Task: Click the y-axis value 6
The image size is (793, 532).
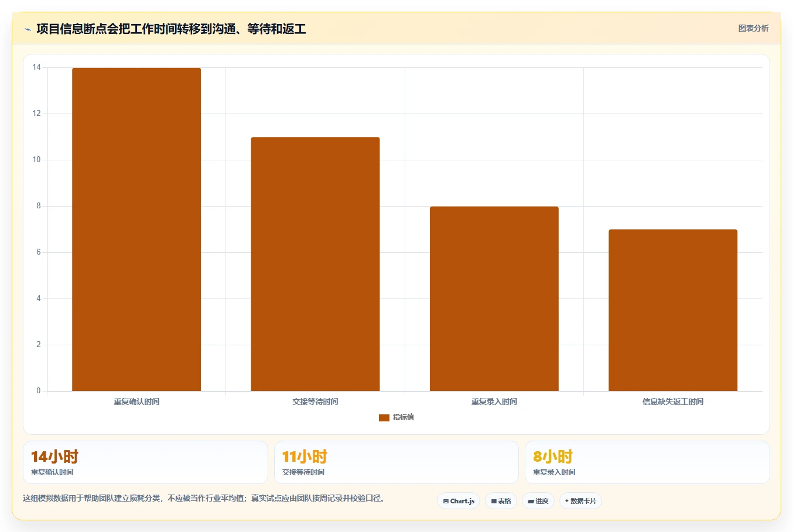Action: [39, 252]
